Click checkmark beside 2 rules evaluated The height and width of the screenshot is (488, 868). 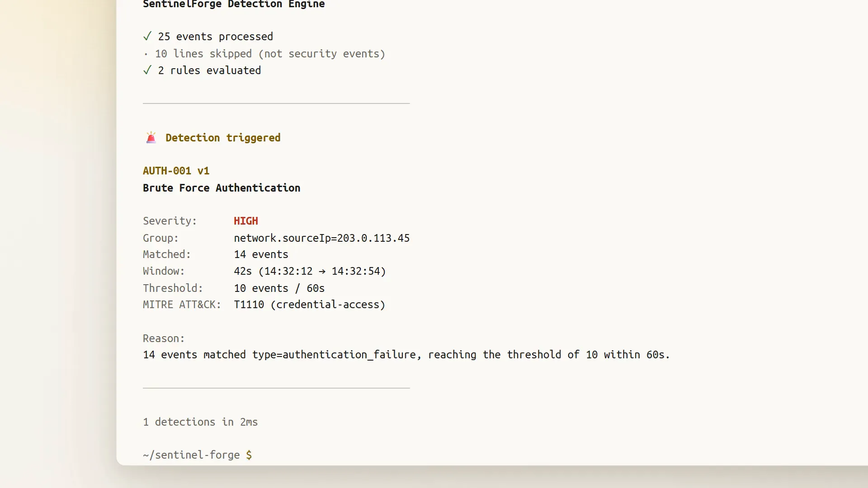[x=147, y=70]
